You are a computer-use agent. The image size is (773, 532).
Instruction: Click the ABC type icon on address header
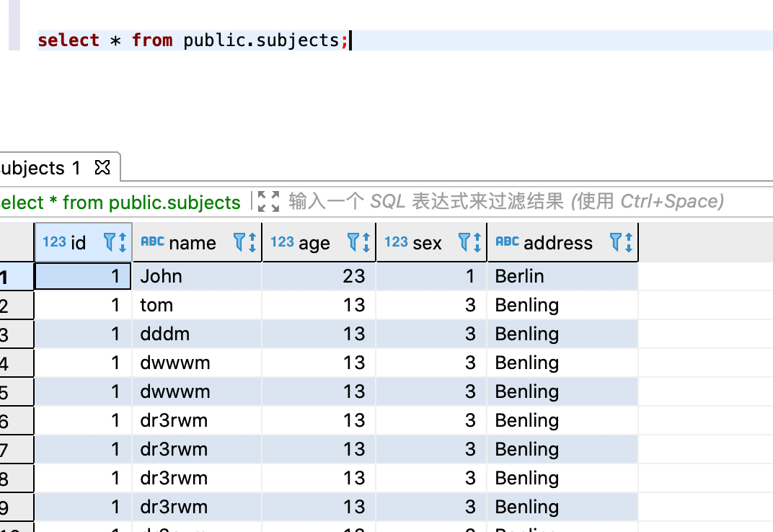[508, 241]
